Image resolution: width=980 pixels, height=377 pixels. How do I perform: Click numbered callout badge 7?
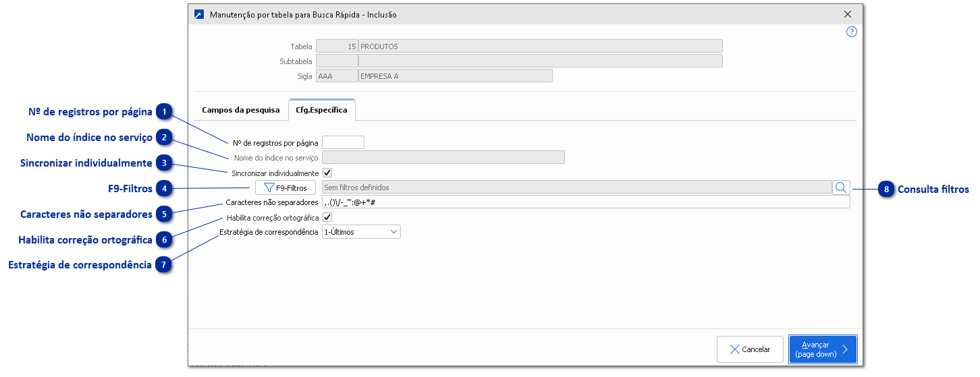[x=164, y=265]
